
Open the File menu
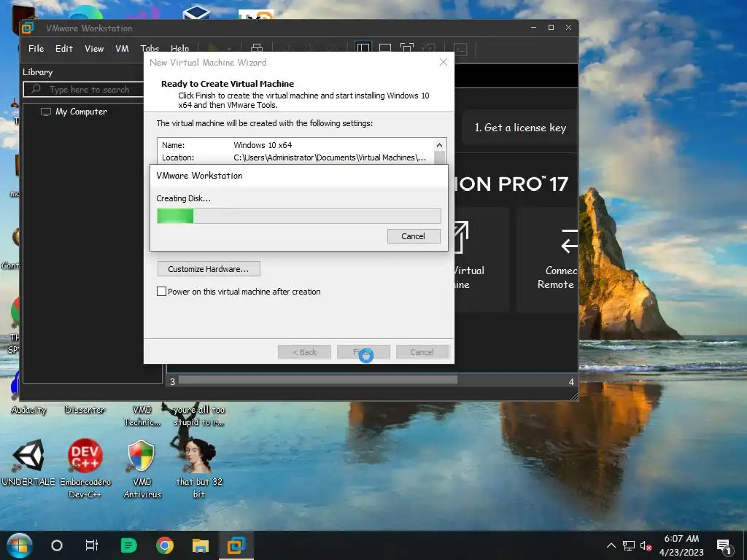(x=36, y=49)
